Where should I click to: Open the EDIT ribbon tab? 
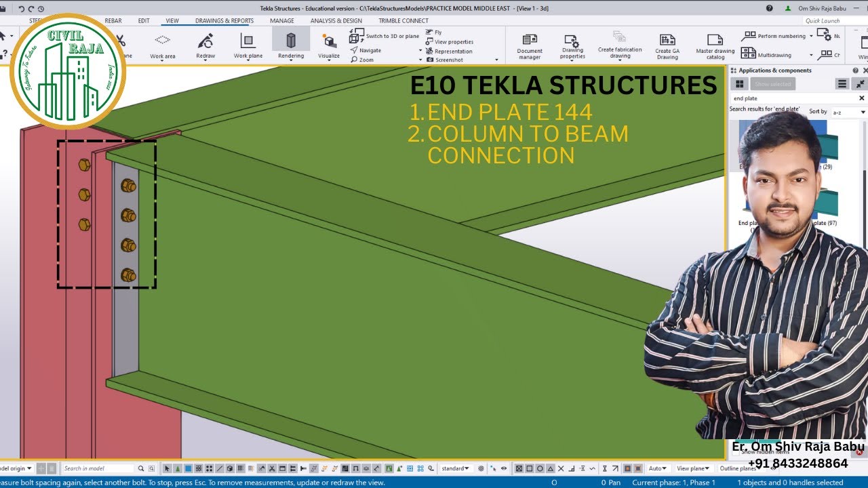pyautogui.click(x=144, y=21)
